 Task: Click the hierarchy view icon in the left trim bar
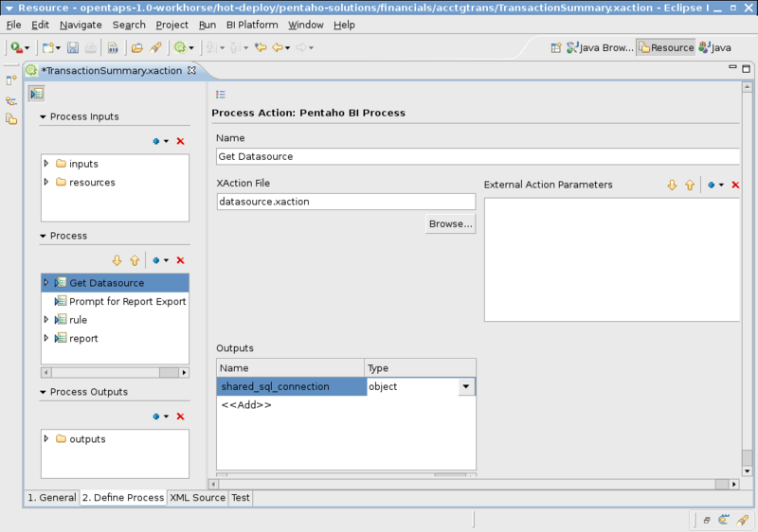click(11, 100)
